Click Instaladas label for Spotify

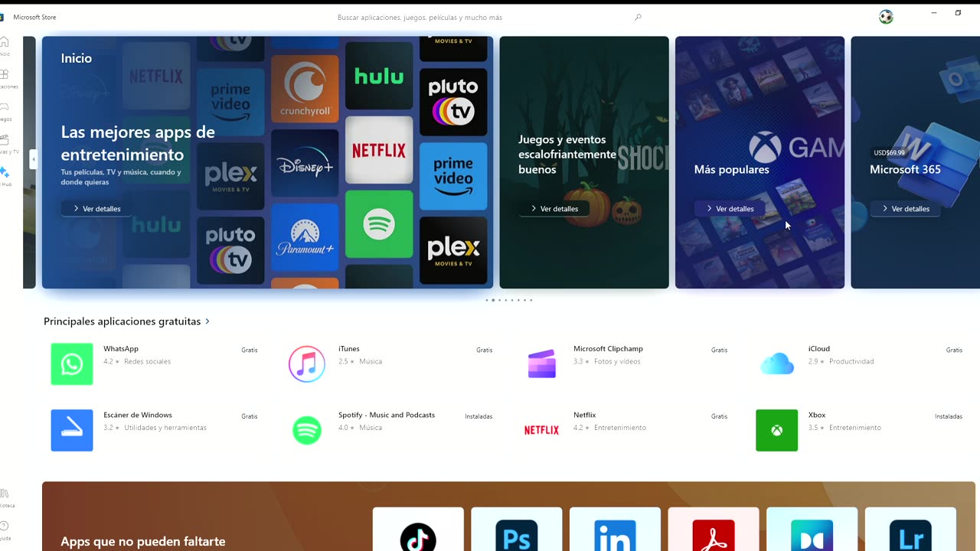pos(479,417)
